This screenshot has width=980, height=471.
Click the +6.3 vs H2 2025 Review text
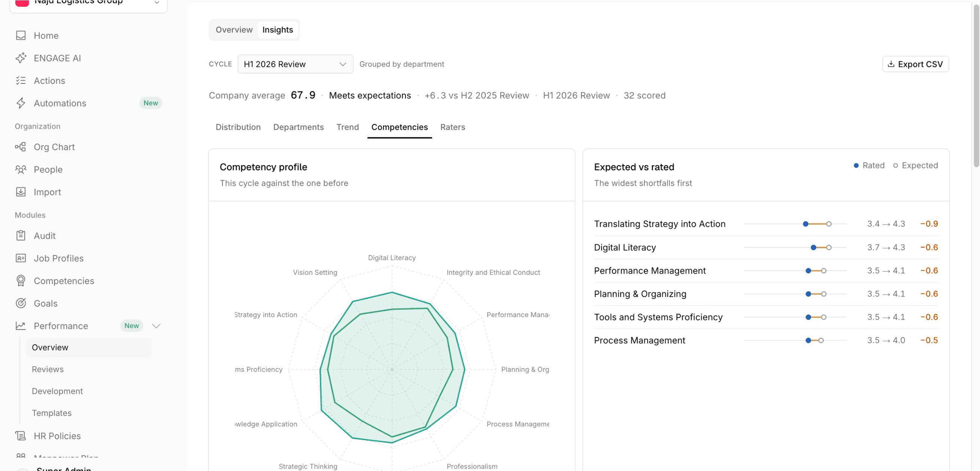tap(477, 95)
